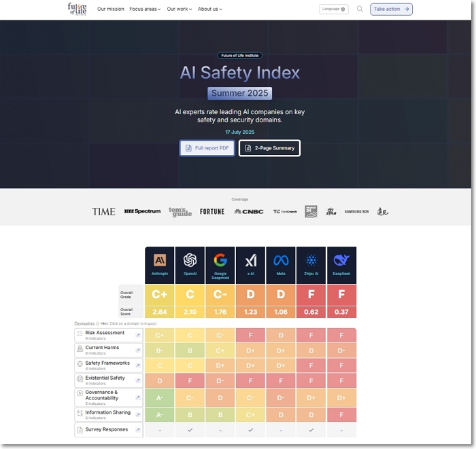Open the Our mission page

pyautogui.click(x=110, y=9)
